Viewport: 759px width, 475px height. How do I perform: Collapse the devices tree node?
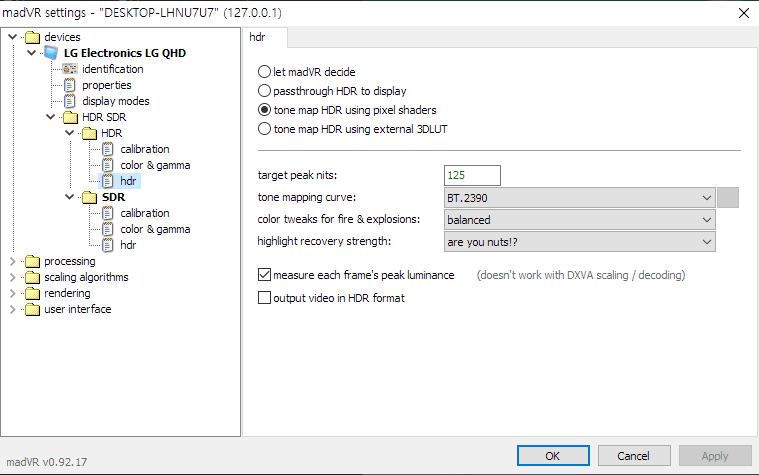tap(13, 37)
